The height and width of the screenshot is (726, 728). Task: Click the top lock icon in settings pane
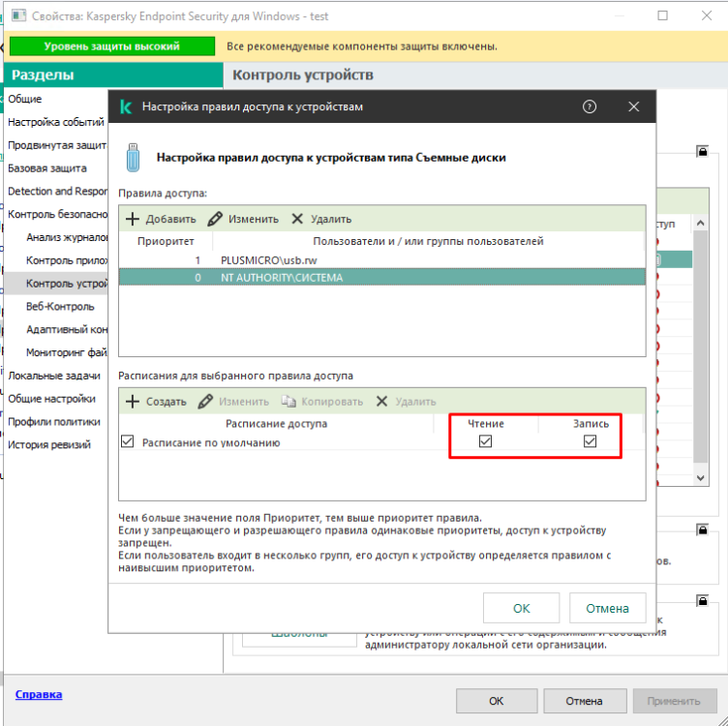click(x=703, y=151)
